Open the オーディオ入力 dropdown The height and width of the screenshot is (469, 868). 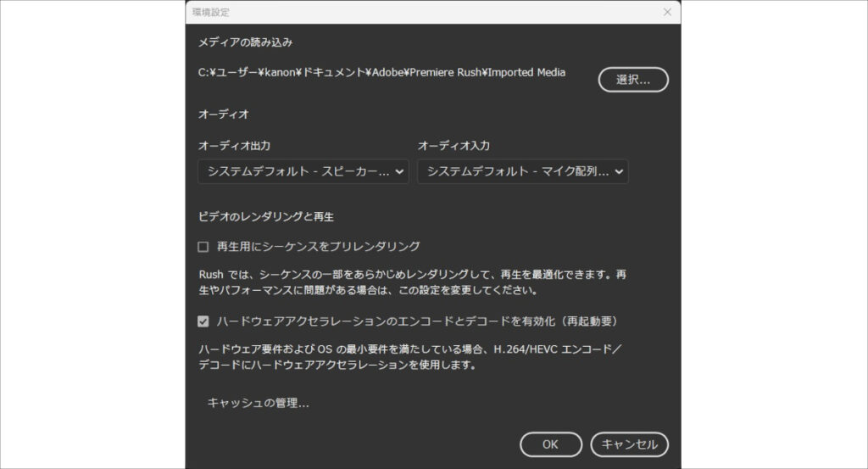(x=522, y=171)
